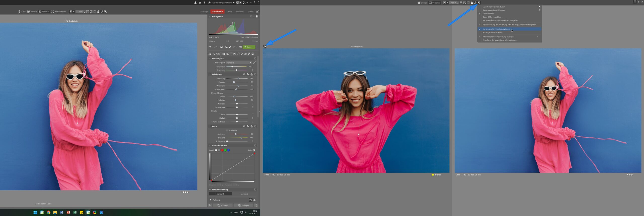644x216 pixels.
Task: Open the Export button dropdown arrow
Action: (x=254, y=47)
